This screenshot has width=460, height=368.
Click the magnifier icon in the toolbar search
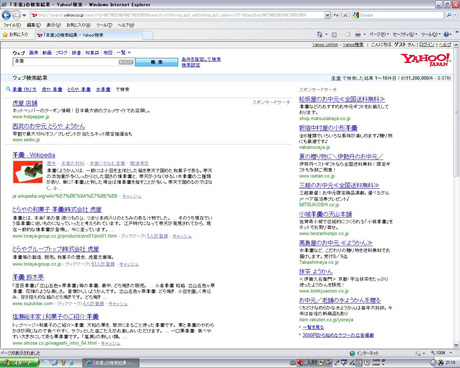pyautogui.click(x=449, y=15)
